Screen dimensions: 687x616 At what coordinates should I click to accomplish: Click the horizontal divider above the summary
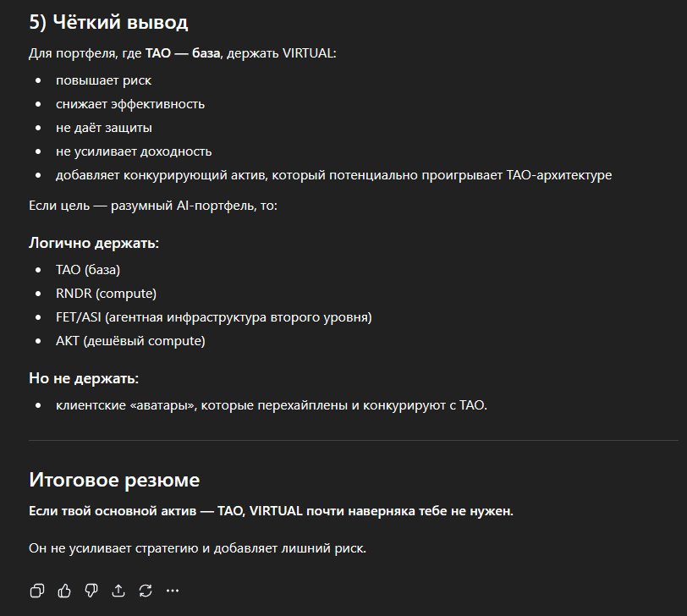(x=354, y=441)
